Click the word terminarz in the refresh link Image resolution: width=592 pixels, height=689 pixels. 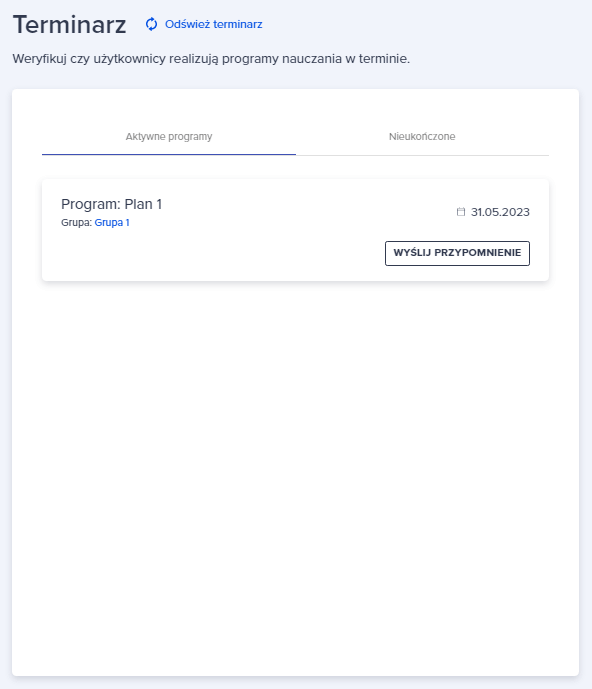[238, 24]
